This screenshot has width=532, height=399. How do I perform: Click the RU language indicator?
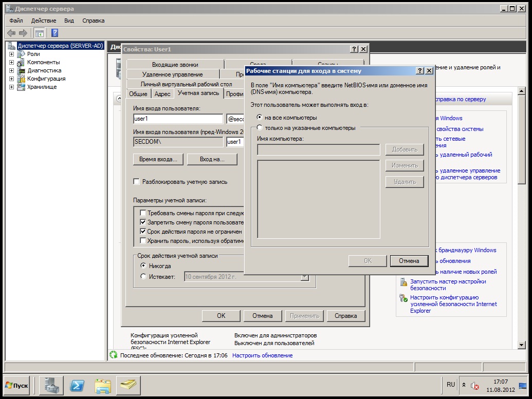(451, 385)
